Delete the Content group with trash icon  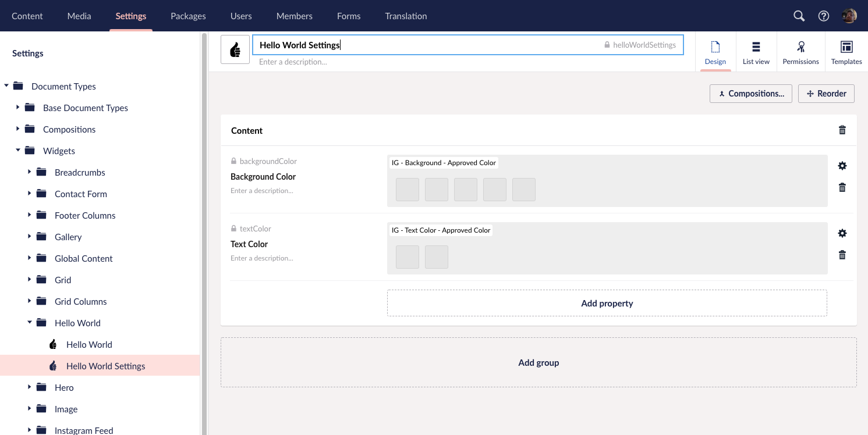click(842, 130)
